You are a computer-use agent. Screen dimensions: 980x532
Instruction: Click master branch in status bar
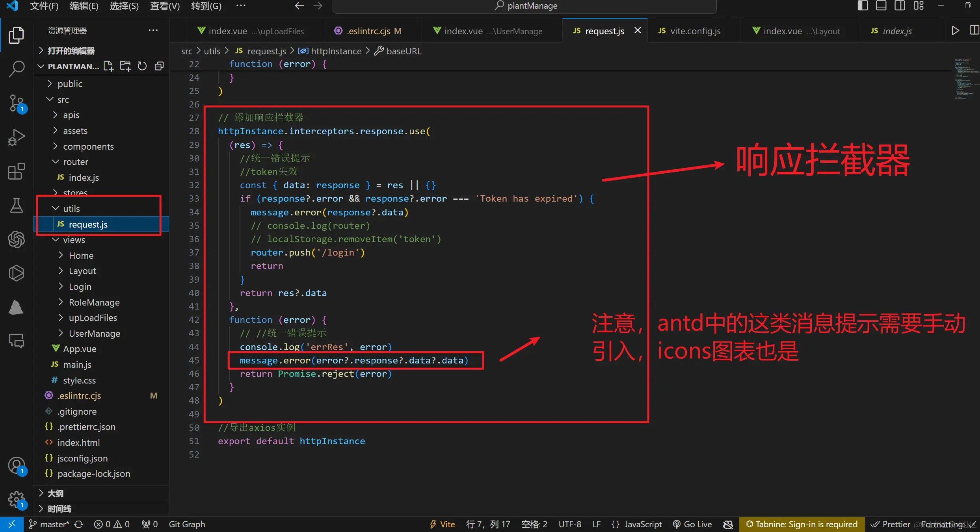(49, 524)
